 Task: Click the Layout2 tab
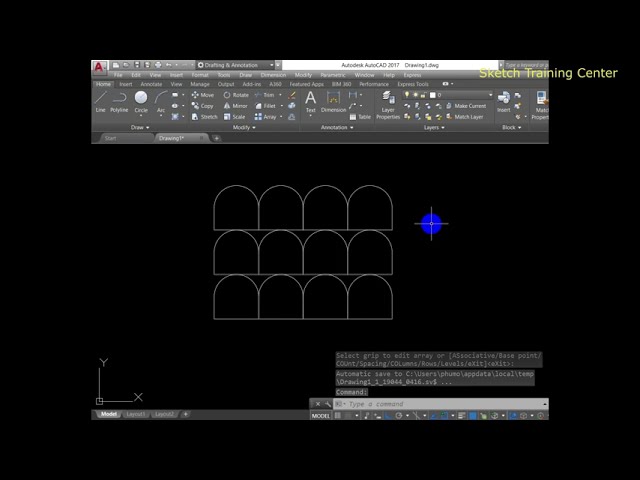tap(164, 414)
